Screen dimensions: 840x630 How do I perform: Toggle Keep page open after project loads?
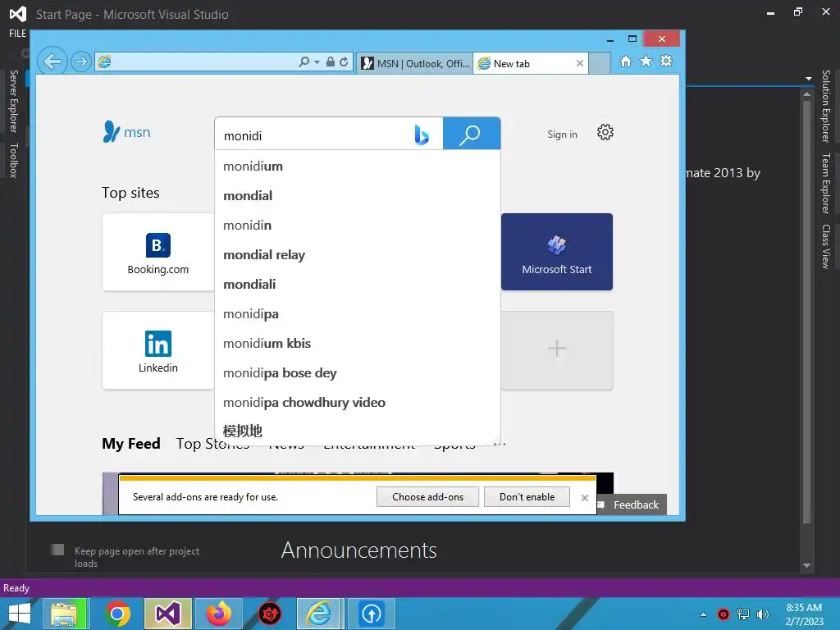(57, 549)
